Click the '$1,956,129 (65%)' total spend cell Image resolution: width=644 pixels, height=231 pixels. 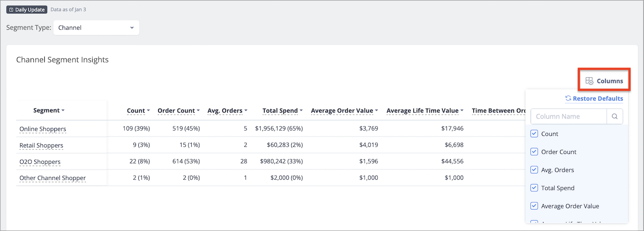[x=279, y=128]
